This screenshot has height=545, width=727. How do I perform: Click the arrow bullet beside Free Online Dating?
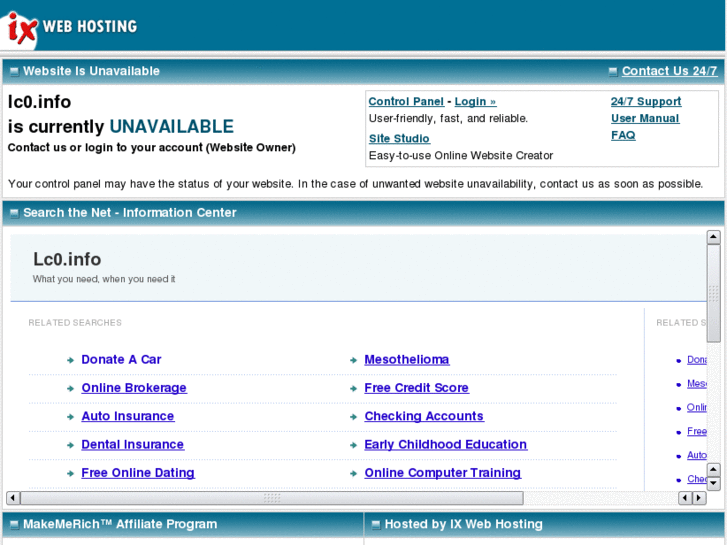click(x=70, y=474)
